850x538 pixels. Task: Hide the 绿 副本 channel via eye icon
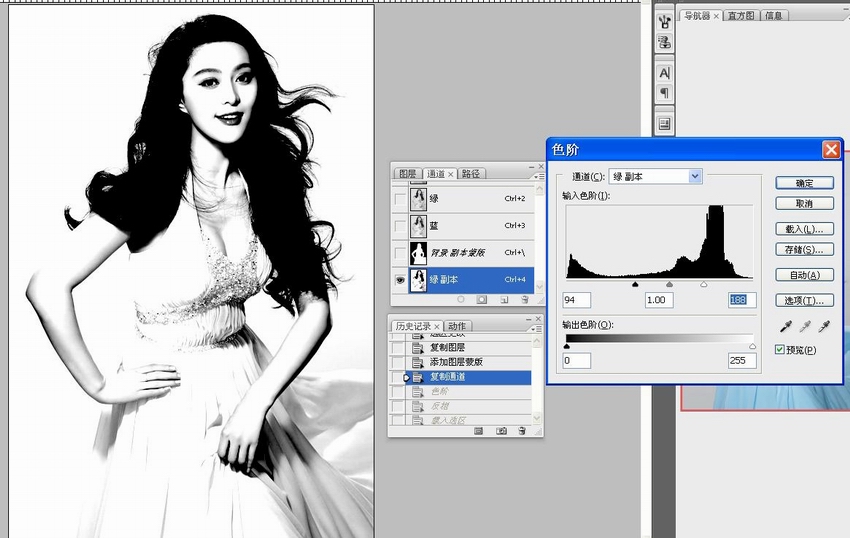400,280
